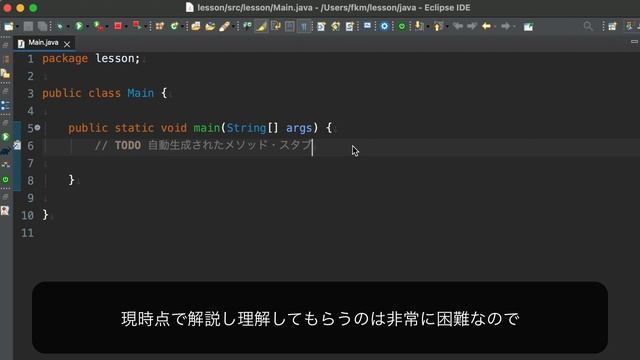Collapse the main method fold marker
The height and width of the screenshot is (360, 640).
tap(37, 128)
